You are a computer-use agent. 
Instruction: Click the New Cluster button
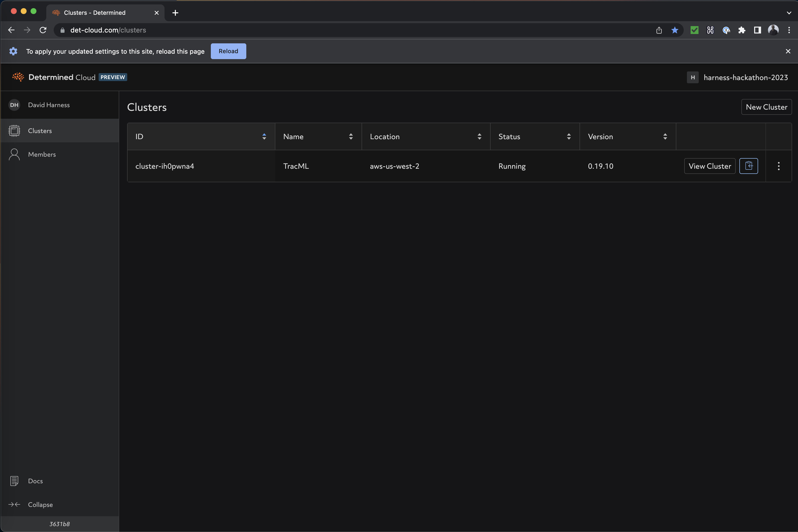[766, 107]
